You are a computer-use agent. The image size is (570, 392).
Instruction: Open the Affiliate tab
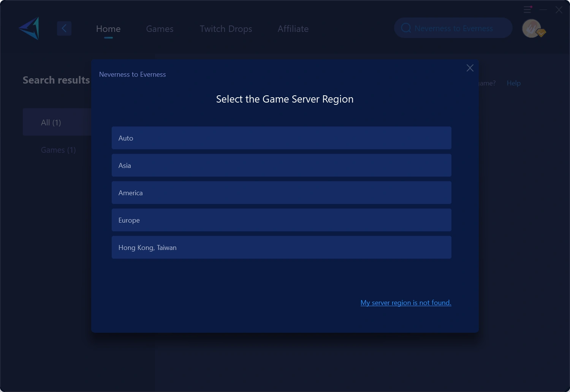point(293,29)
